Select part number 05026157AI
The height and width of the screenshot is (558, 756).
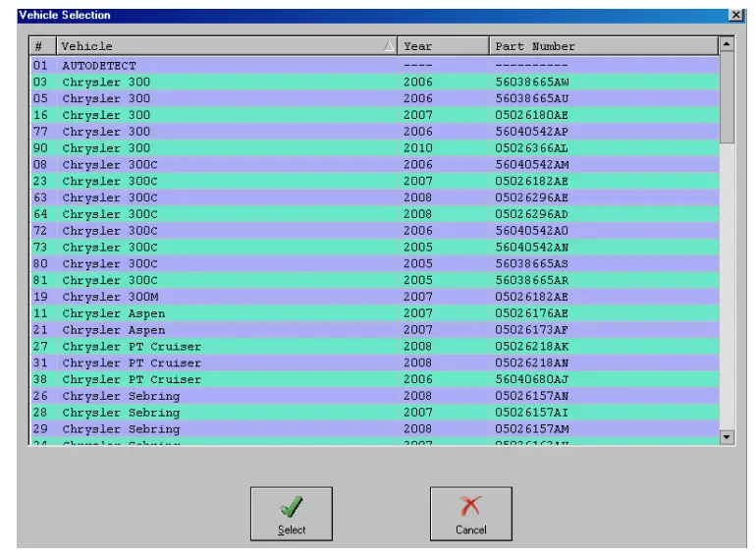(x=531, y=413)
